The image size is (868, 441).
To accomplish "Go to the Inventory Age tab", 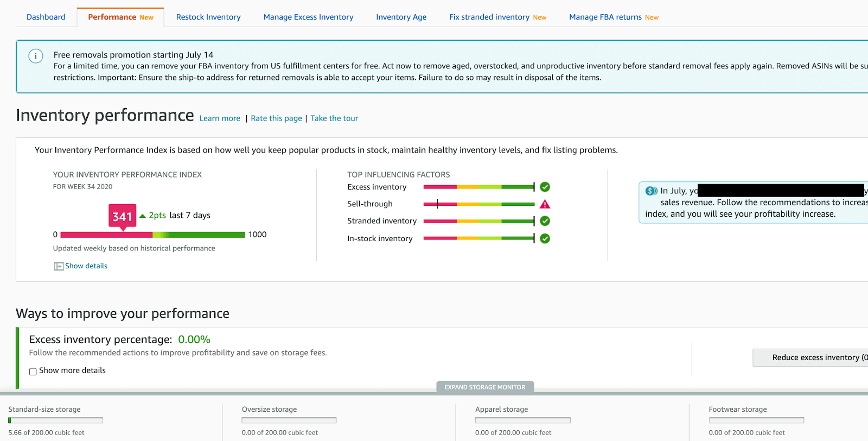I will (x=401, y=17).
